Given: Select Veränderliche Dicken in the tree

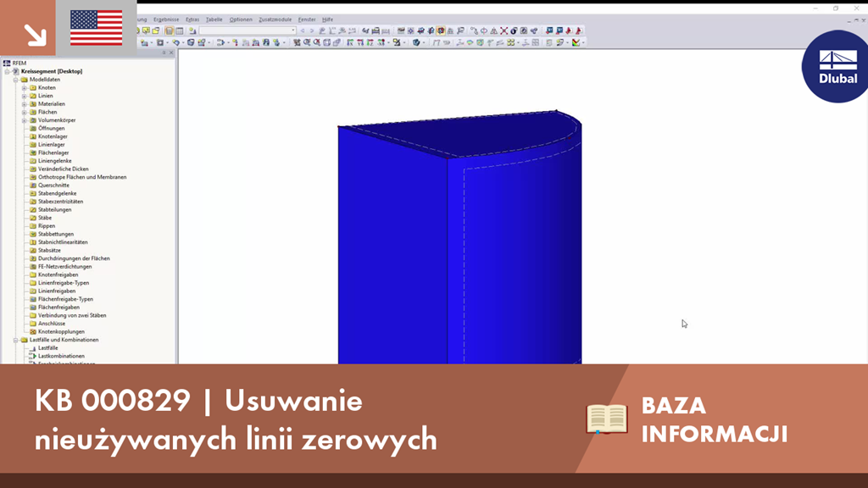Looking at the screenshot, I should [x=63, y=169].
